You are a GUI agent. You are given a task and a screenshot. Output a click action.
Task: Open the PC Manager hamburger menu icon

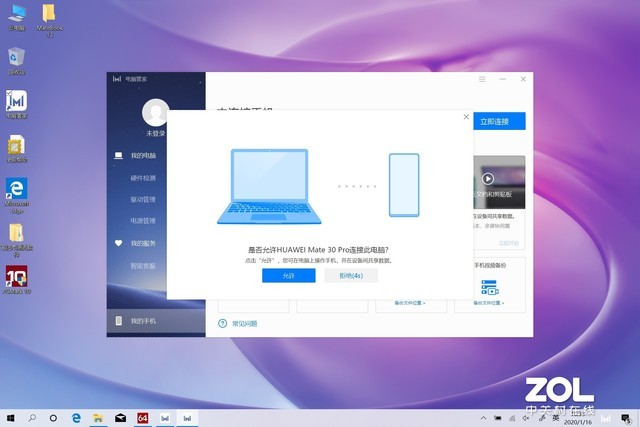coord(482,79)
